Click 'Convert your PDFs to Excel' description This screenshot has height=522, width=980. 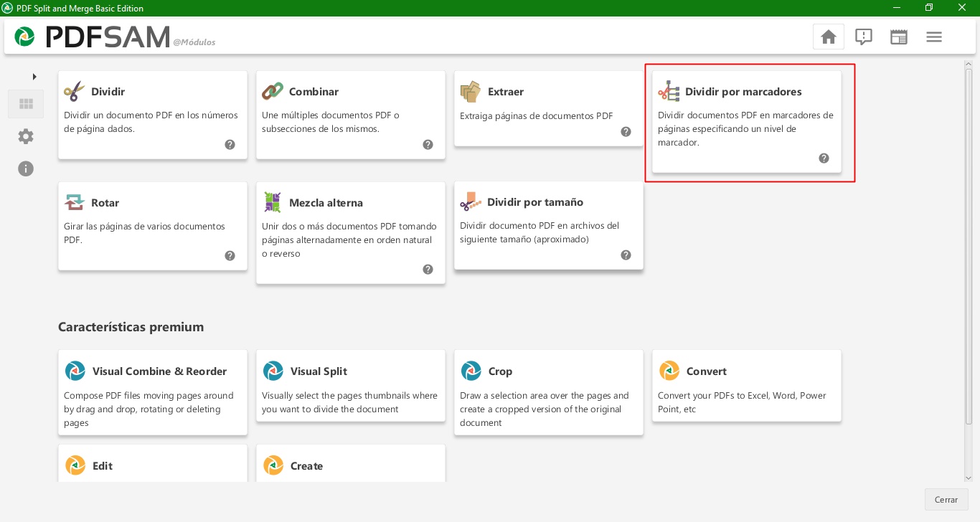[x=742, y=402]
